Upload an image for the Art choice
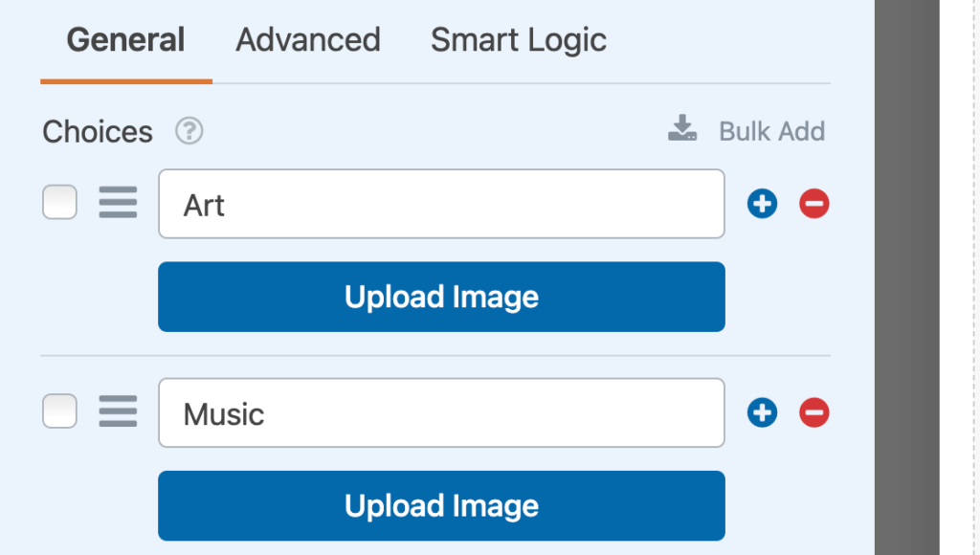 point(441,297)
